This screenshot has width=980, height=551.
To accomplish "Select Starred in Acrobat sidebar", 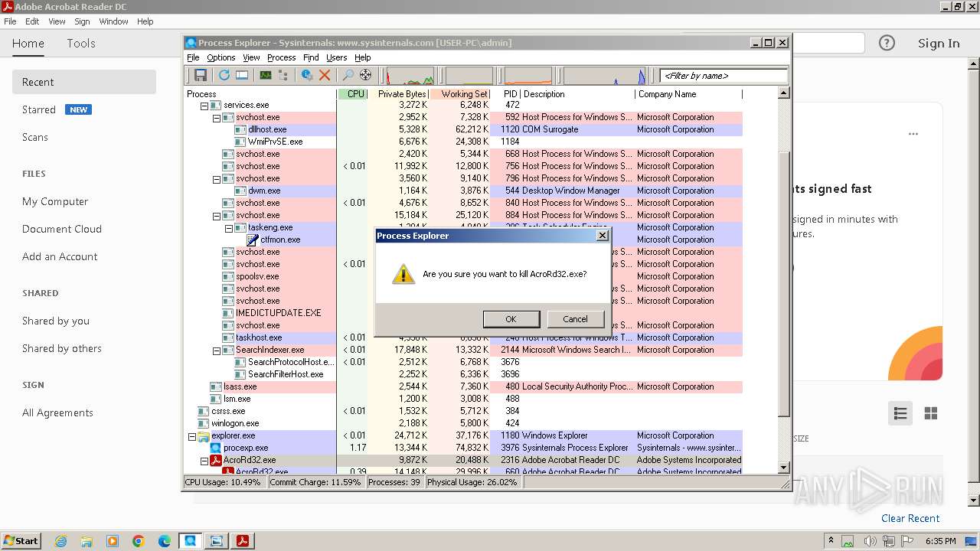I will pyautogui.click(x=39, y=109).
